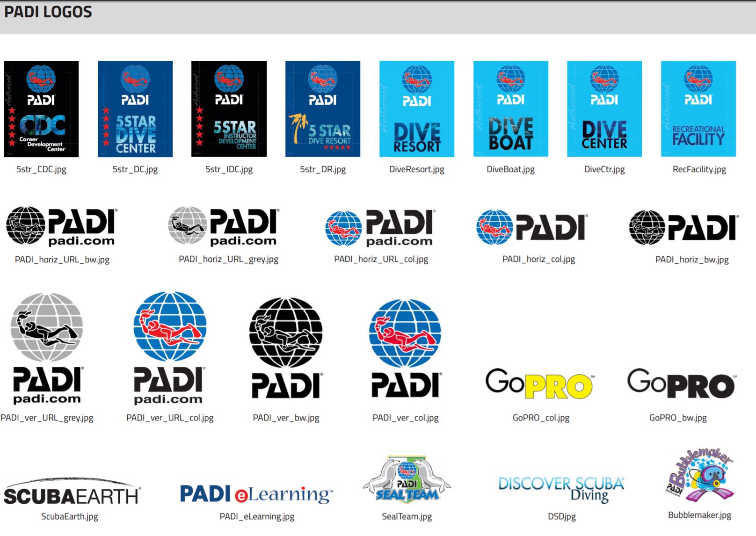Open the PADI eLearning logo
The width and height of the screenshot is (756, 536).
coord(256,494)
